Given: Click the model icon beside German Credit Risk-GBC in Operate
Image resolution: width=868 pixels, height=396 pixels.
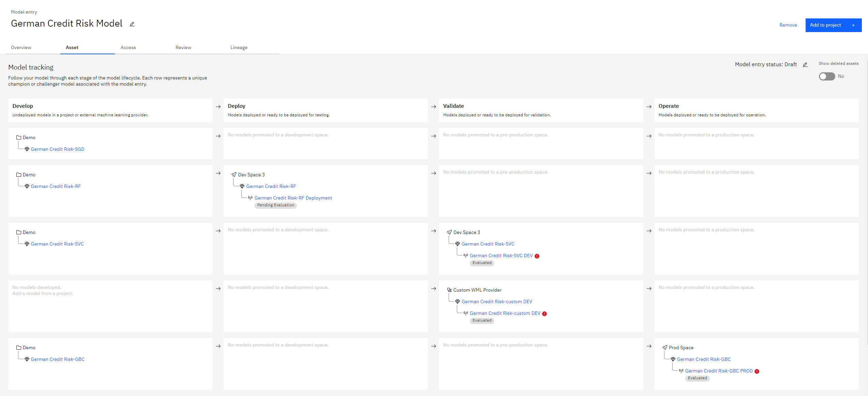Looking at the screenshot, I should coord(673,360).
